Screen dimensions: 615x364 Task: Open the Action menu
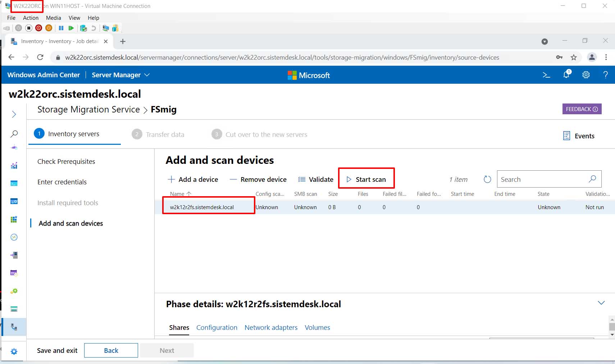31,18
